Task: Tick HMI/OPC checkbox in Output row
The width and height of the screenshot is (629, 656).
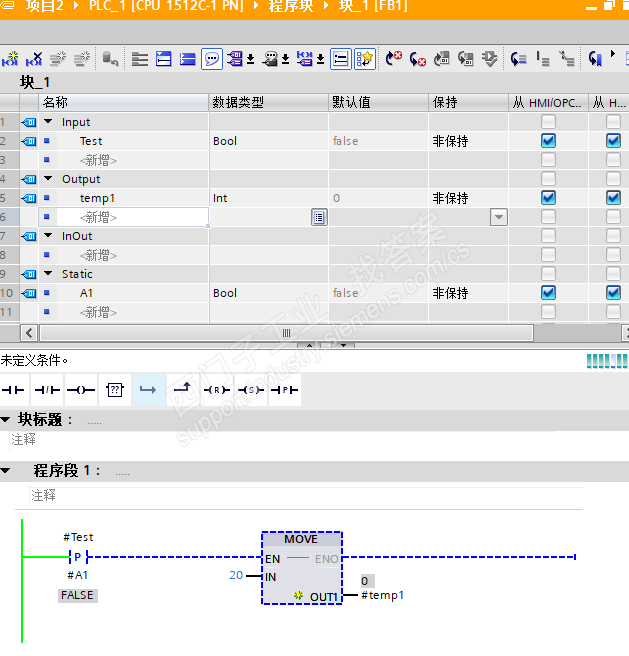Action: pyautogui.click(x=548, y=179)
